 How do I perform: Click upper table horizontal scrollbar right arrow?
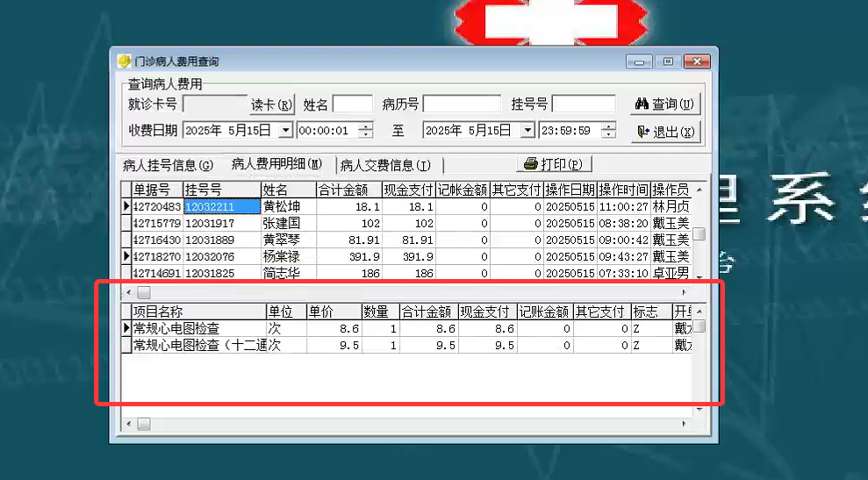tap(685, 292)
